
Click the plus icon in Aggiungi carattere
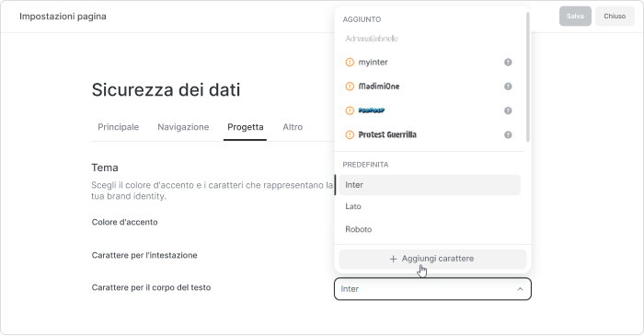[393, 259]
